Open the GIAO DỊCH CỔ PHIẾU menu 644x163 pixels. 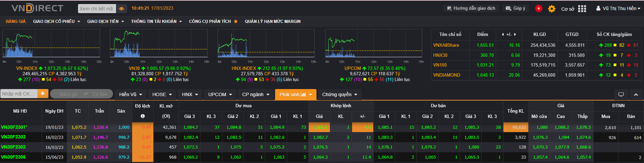click(x=56, y=21)
